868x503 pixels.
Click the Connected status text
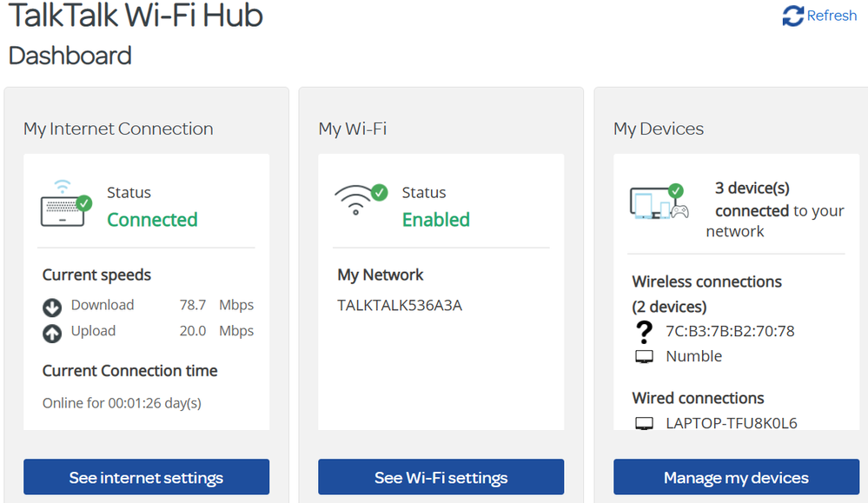pos(152,220)
